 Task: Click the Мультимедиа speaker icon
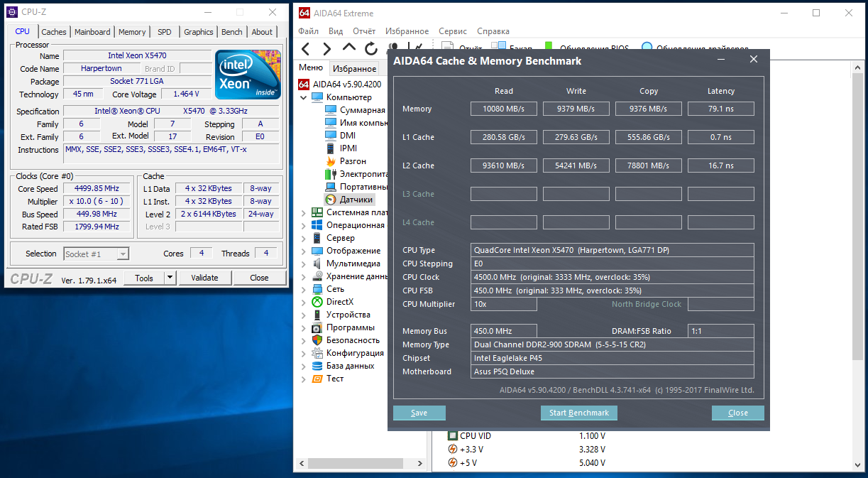[317, 264]
